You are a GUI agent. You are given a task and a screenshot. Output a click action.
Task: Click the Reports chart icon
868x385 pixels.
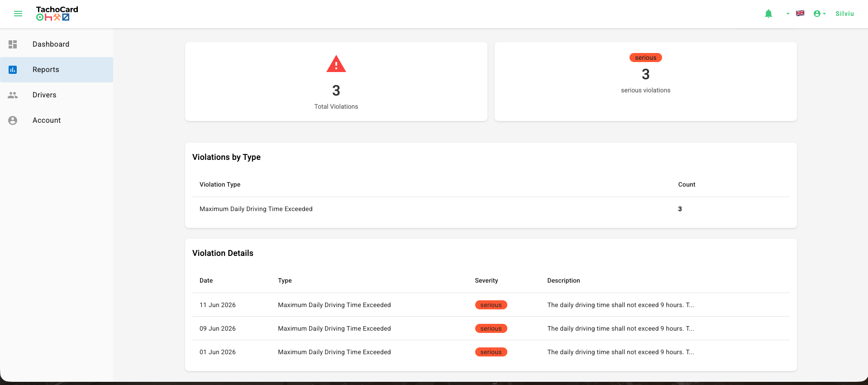[13, 70]
